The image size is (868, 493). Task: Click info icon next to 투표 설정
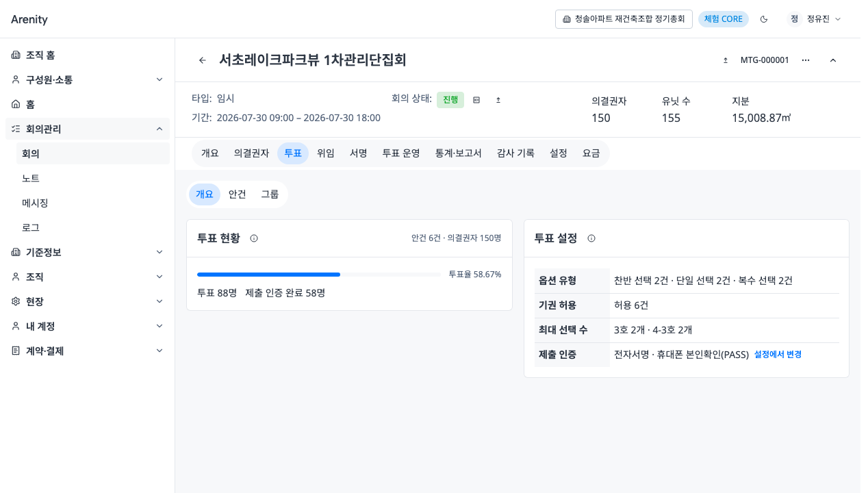coord(591,238)
